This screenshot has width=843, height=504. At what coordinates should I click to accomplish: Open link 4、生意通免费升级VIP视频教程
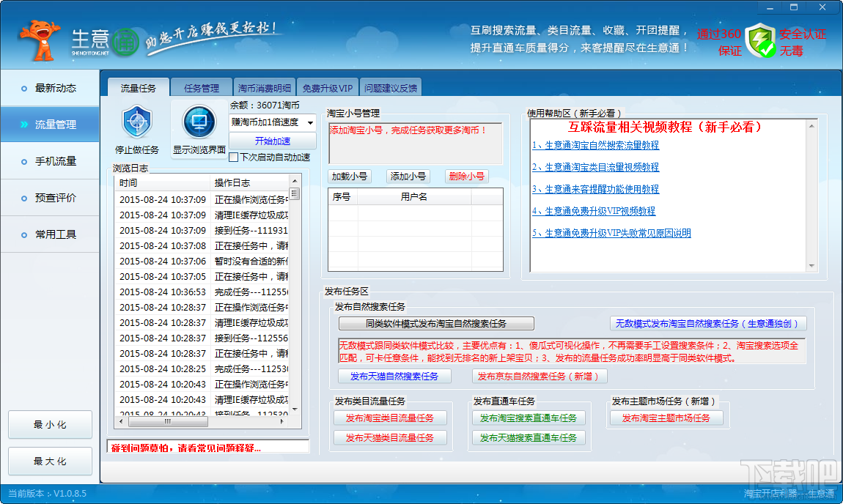(x=594, y=211)
